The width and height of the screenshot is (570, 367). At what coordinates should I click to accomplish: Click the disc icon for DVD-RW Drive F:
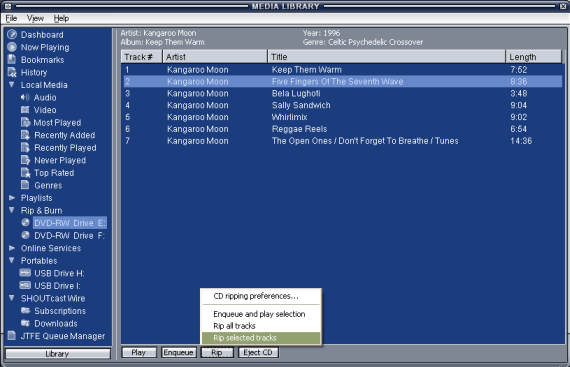click(25, 235)
